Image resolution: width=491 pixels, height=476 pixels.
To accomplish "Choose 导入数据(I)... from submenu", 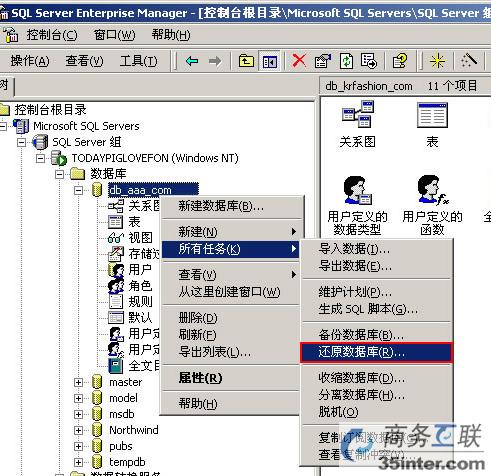I will (376, 249).
